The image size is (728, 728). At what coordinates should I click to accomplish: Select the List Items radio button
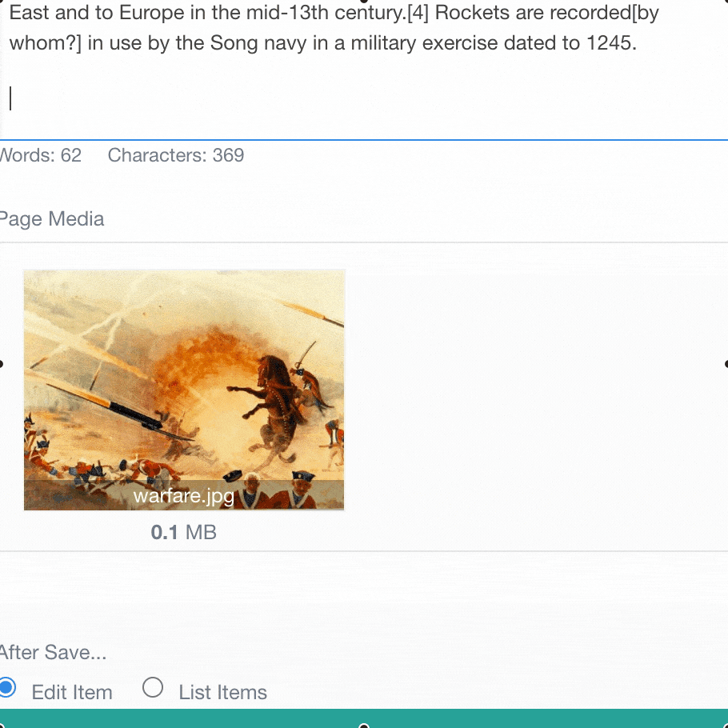click(153, 687)
